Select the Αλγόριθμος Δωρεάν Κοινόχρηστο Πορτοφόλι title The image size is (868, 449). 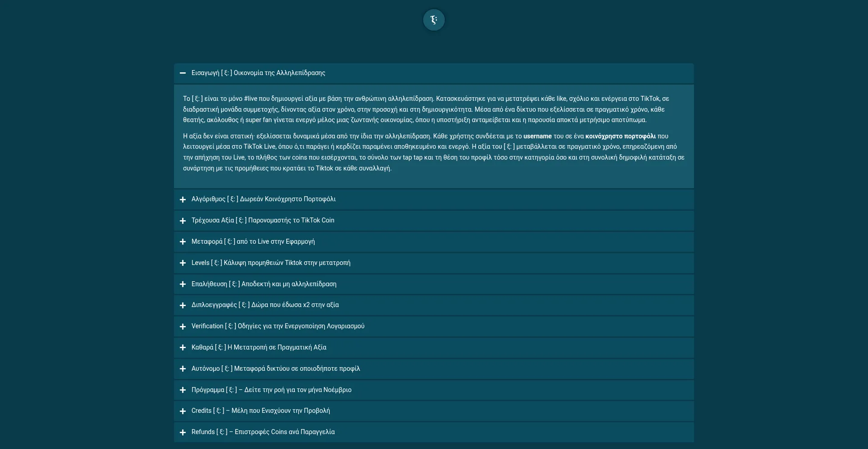pos(263,199)
